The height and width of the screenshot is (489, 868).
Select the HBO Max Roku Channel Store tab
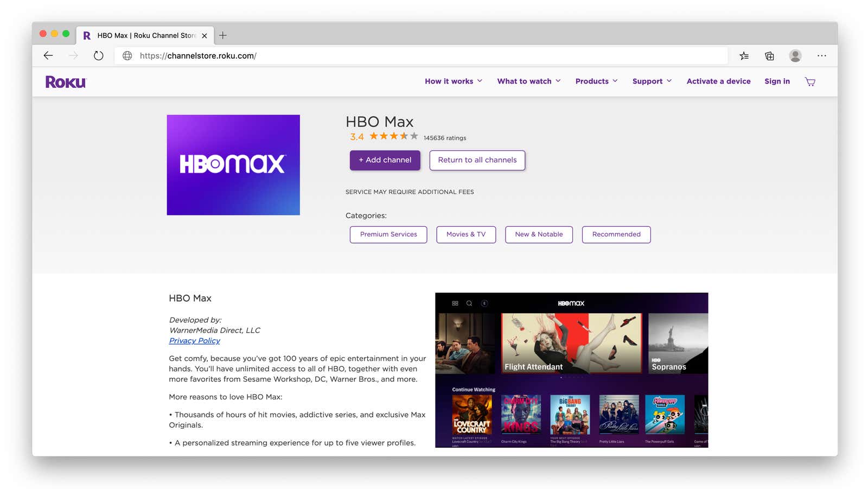(145, 35)
